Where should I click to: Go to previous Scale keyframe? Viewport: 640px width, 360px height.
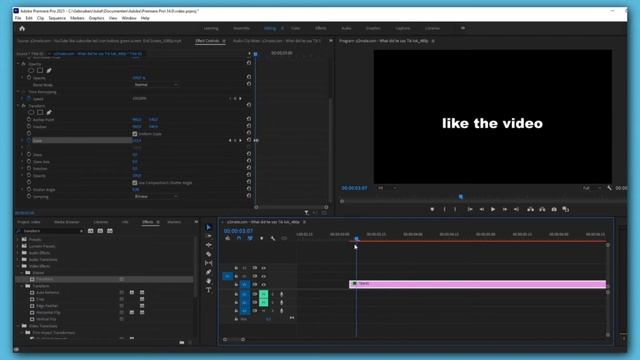[x=230, y=140]
